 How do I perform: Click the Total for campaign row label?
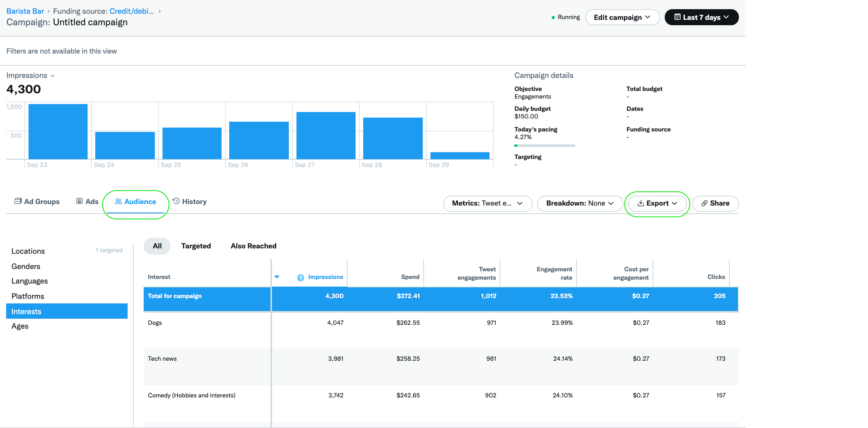(x=175, y=296)
